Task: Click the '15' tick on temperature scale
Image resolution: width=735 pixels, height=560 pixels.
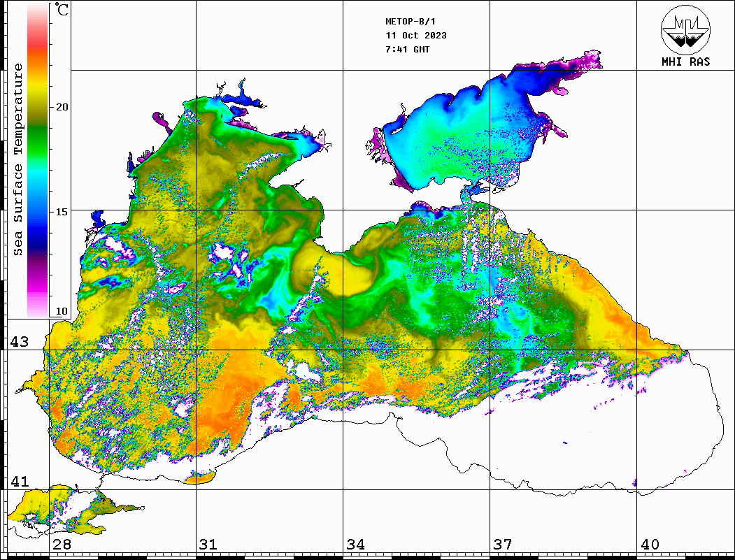Action: coord(62,211)
